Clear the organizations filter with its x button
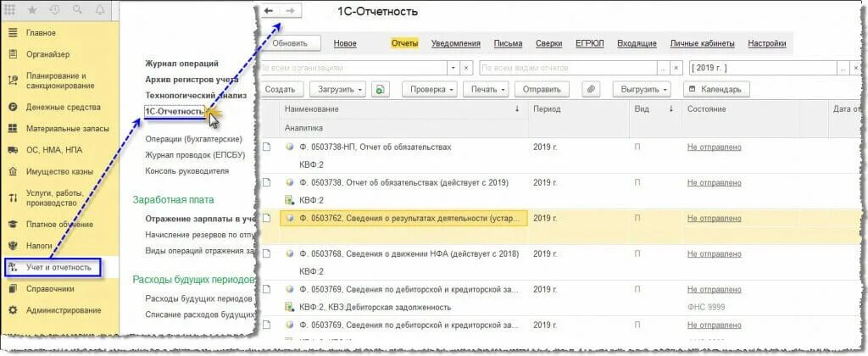This screenshot has height=356, width=868. (467, 68)
